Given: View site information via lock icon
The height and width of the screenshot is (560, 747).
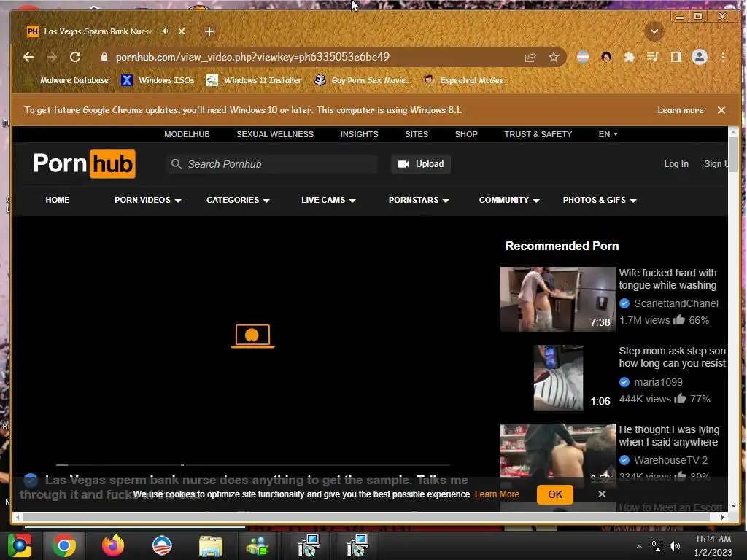Looking at the screenshot, I should (104, 57).
